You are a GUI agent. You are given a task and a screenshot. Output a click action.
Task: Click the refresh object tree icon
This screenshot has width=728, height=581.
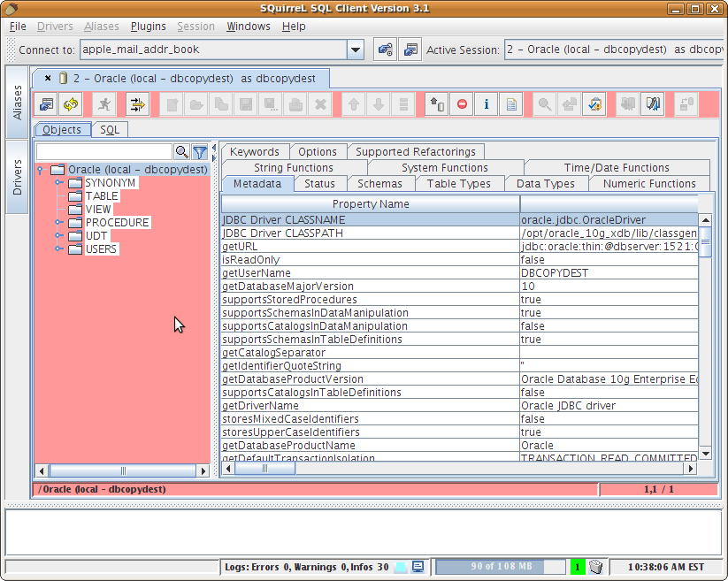(70, 104)
